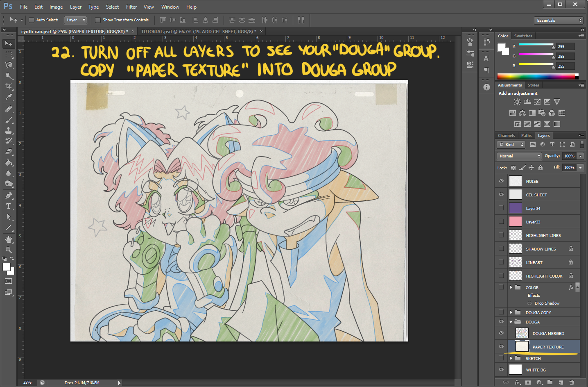Viewport: 588px width, 387px height.
Task: Click the color spectrum ramp
Action: point(536,76)
